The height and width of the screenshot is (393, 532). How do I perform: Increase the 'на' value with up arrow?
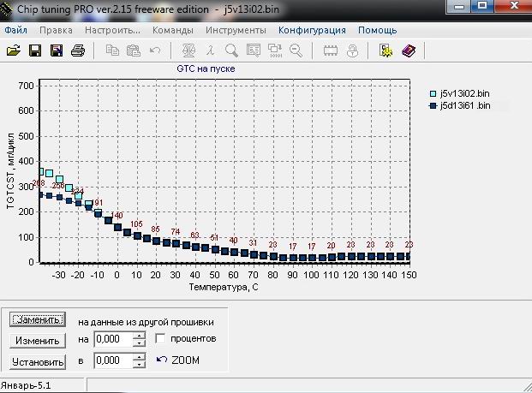pos(140,336)
